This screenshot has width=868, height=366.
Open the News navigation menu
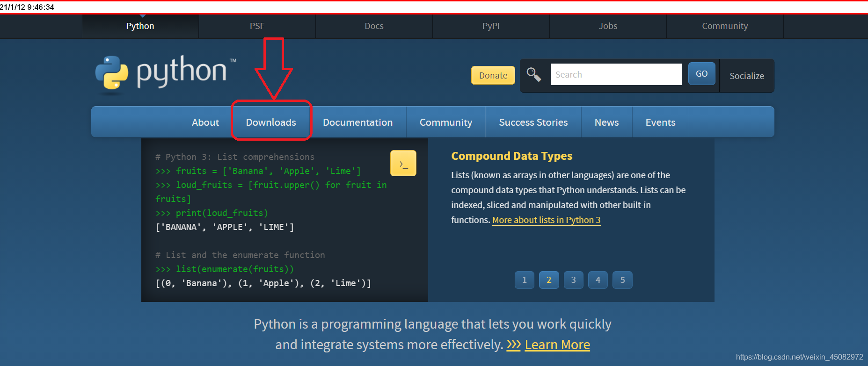[606, 122]
